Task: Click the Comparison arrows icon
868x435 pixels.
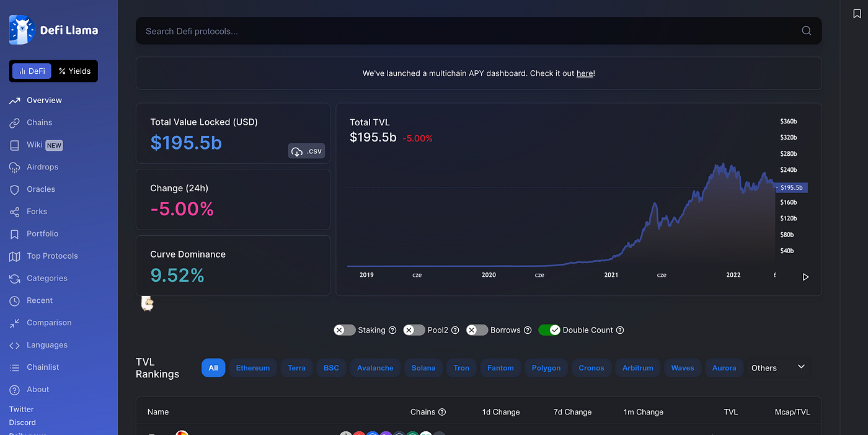Action: click(x=15, y=323)
